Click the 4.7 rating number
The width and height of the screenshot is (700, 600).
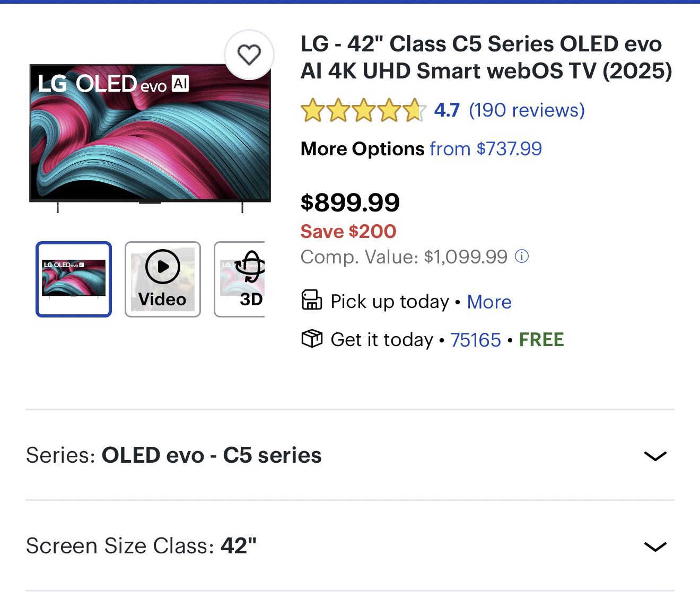click(x=447, y=110)
